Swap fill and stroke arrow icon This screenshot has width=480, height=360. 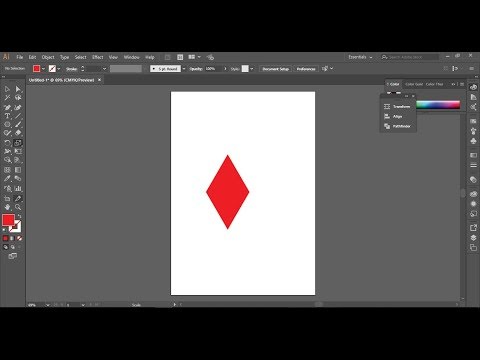click(x=19, y=216)
